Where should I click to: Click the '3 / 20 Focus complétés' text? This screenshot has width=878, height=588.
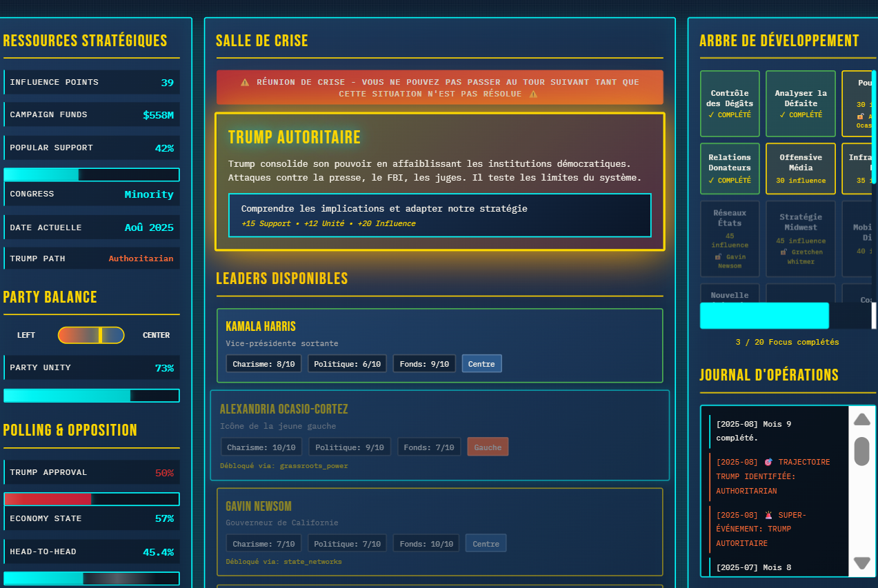pos(788,342)
